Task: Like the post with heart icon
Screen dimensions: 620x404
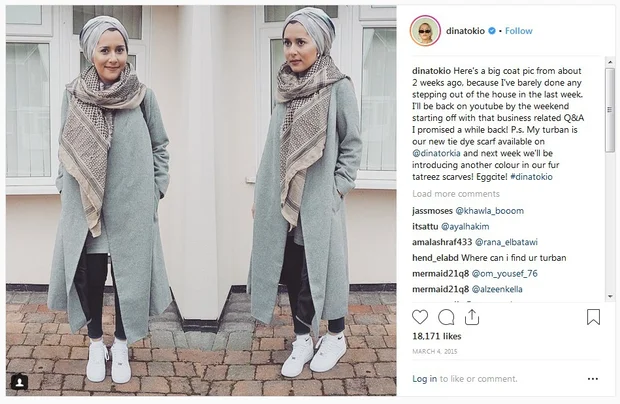Action: click(x=420, y=317)
